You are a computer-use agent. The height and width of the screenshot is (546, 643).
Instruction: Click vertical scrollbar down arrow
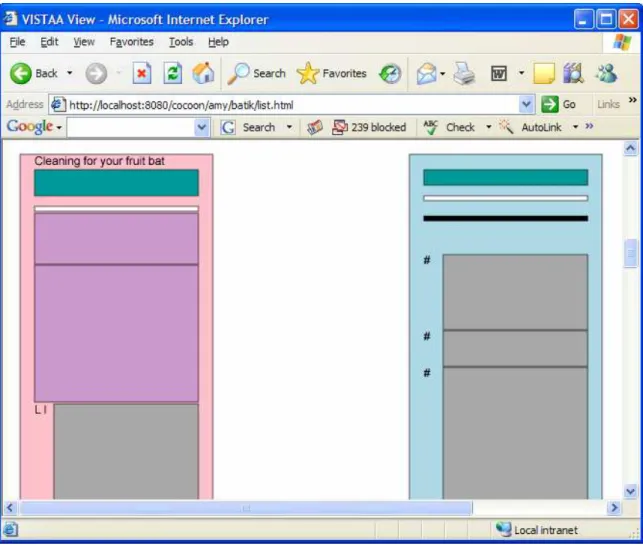point(631,491)
